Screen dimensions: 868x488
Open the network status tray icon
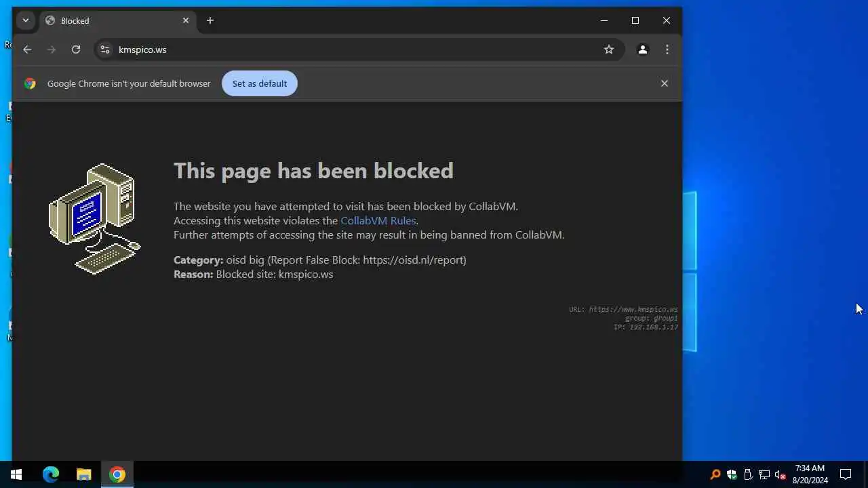[x=764, y=474]
